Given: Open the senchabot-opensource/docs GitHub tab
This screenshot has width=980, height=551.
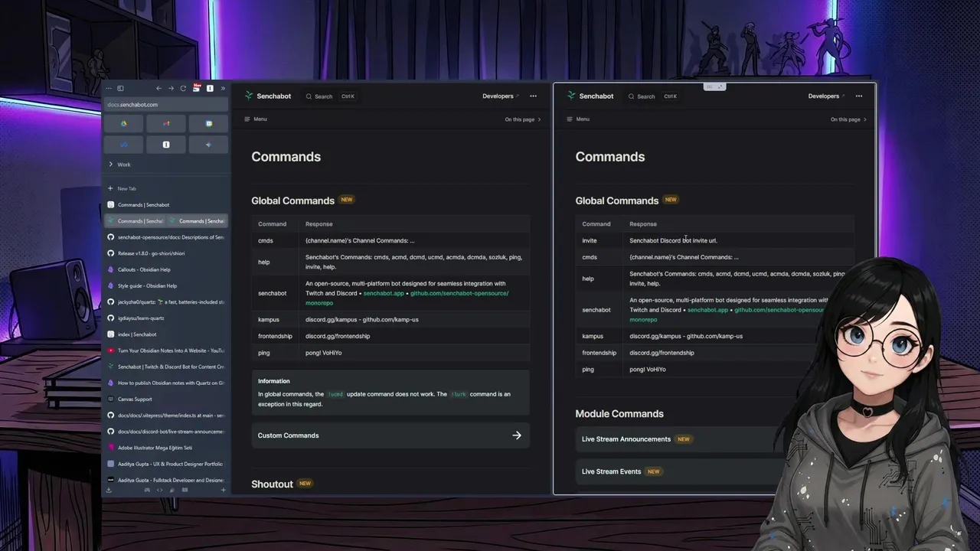Looking at the screenshot, I should click(166, 237).
